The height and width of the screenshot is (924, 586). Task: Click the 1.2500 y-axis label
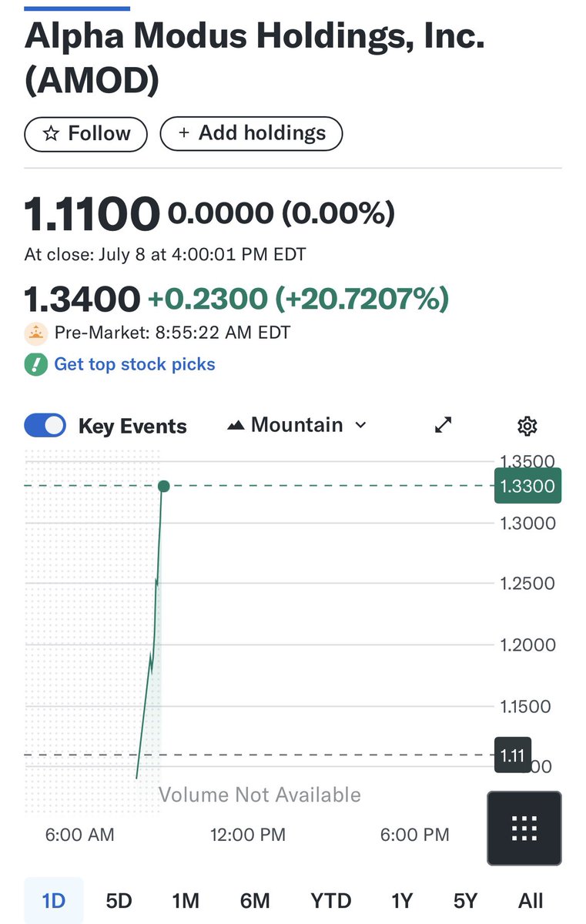(x=527, y=584)
